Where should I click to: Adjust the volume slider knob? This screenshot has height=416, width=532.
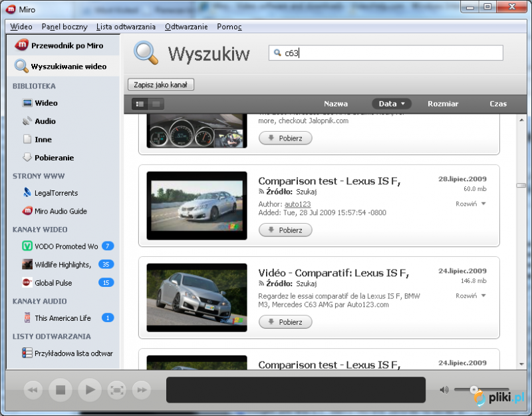tap(473, 389)
